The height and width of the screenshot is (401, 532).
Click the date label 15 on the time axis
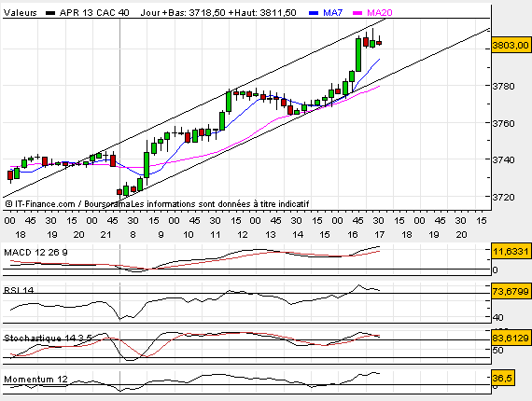pos(325,235)
